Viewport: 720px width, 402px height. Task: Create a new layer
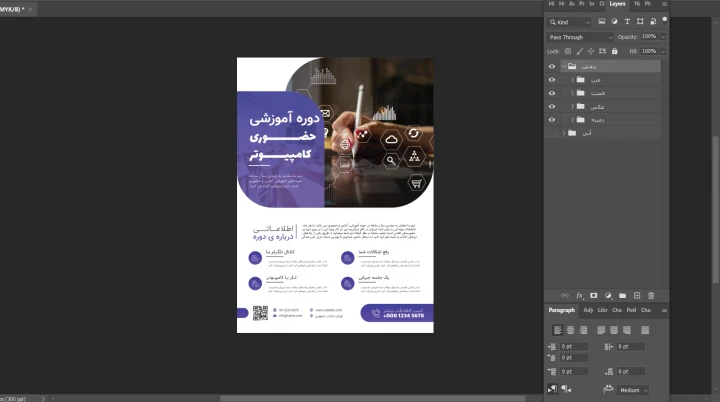tap(636, 296)
